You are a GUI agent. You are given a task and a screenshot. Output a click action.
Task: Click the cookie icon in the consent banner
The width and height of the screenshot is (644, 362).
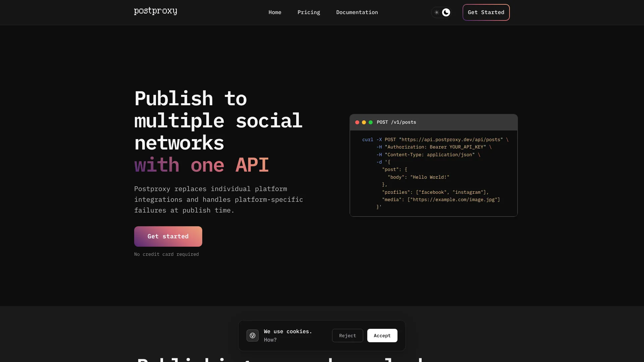(x=253, y=335)
